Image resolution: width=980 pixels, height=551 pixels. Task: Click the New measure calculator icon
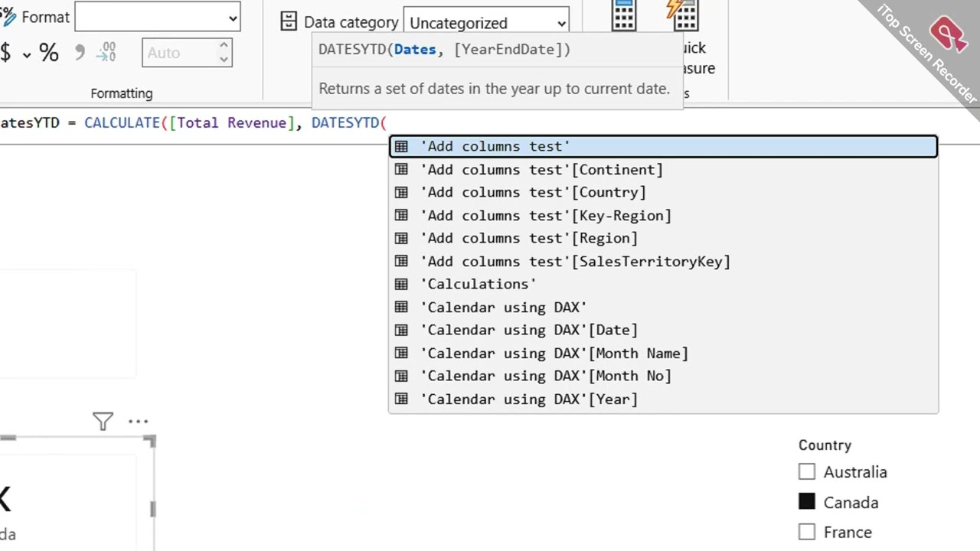(624, 15)
